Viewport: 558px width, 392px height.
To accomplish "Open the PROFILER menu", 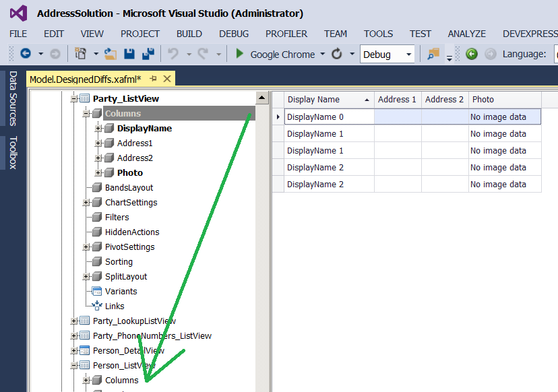I will coord(286,33).
